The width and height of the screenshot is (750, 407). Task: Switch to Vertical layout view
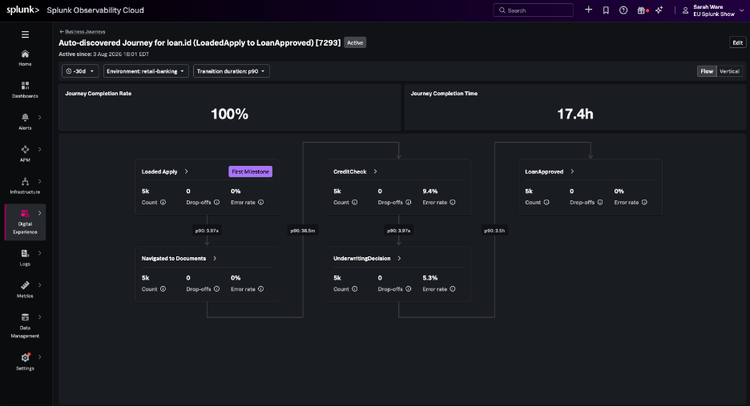pyautogui.click(x=729, y=71)
